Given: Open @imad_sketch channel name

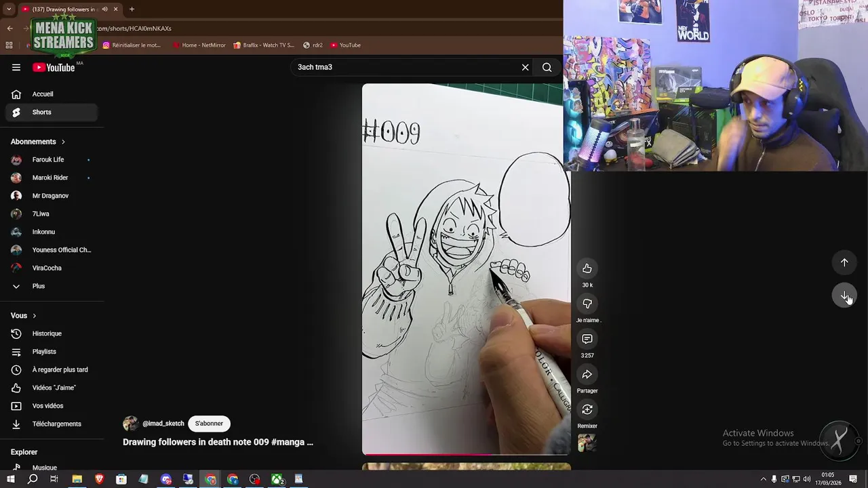Looking at the screenshot, I should 163,424.
